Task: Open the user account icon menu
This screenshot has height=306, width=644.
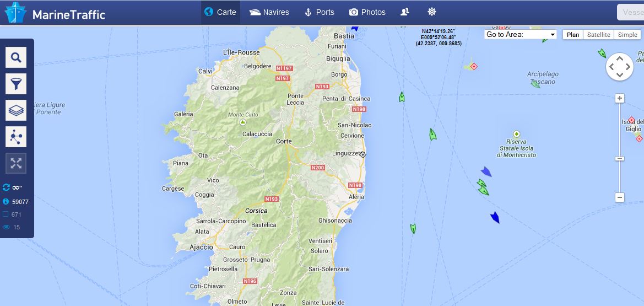Action: click(x=405, y=12)
